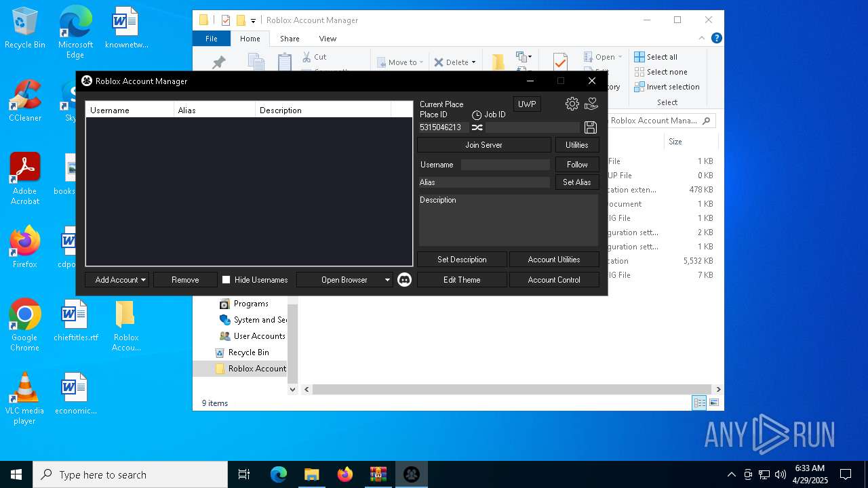Open the notification center icon
Screen dimensions: 868x488
pyautogui.click(x=846, y=474)
